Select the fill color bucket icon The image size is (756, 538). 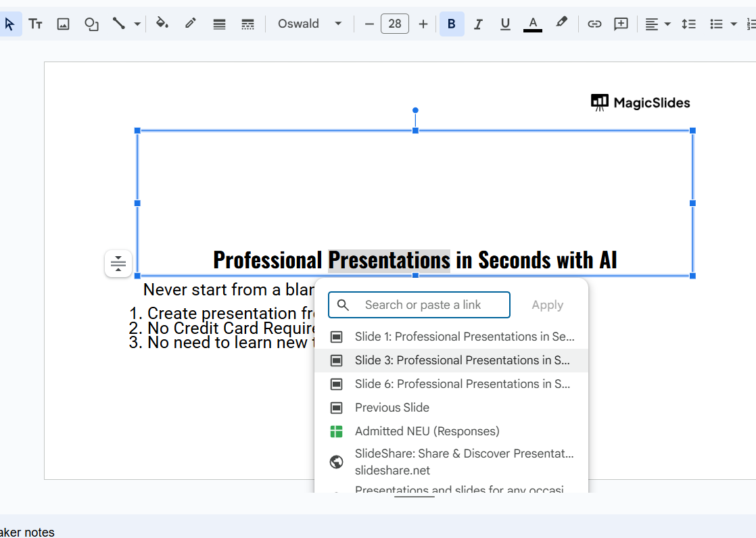pyautogui.click(x=162, y=24)
